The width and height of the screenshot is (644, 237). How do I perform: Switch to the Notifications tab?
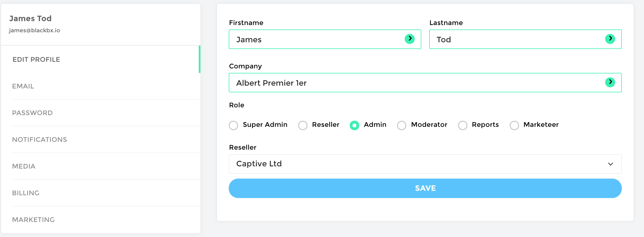[x=40, y=140]
